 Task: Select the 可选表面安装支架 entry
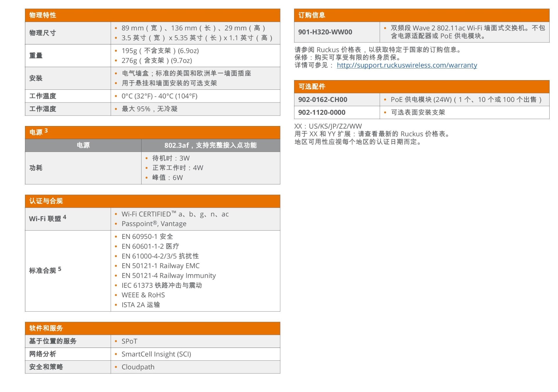click(x=418, y=112)
